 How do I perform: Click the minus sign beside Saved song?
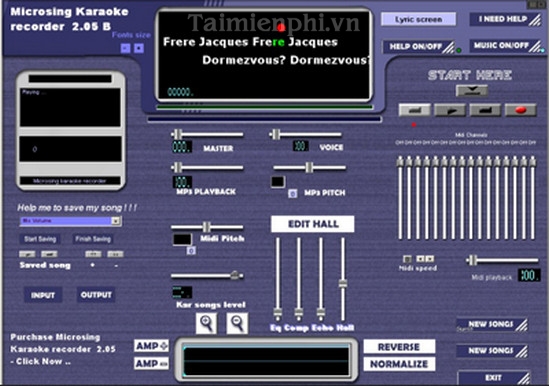click(x=116, y=266)
